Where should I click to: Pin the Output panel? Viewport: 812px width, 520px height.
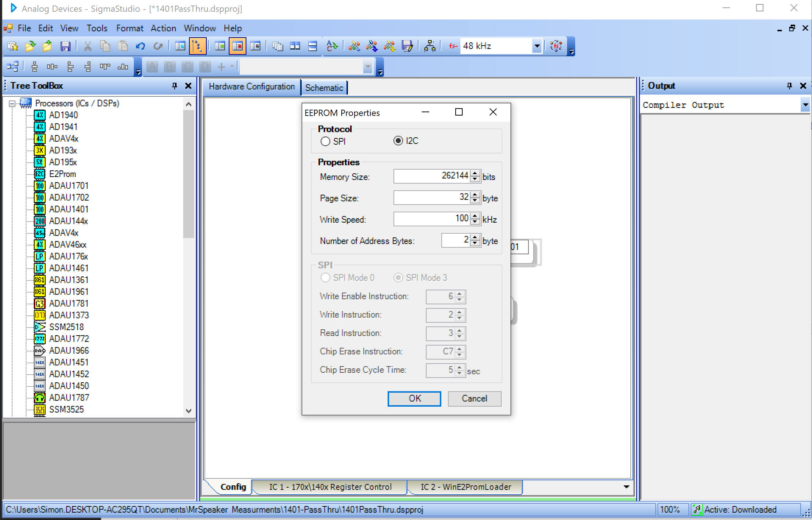789,86
